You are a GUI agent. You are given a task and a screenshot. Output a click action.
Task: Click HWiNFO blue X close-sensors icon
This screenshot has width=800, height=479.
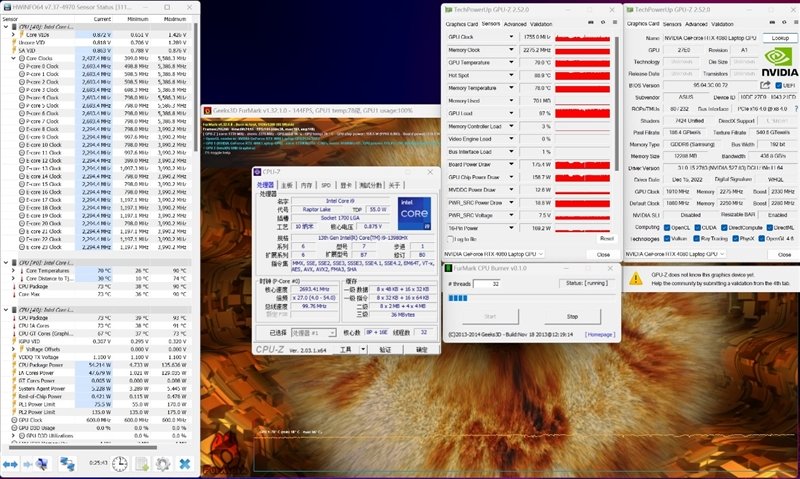point(185,464)
